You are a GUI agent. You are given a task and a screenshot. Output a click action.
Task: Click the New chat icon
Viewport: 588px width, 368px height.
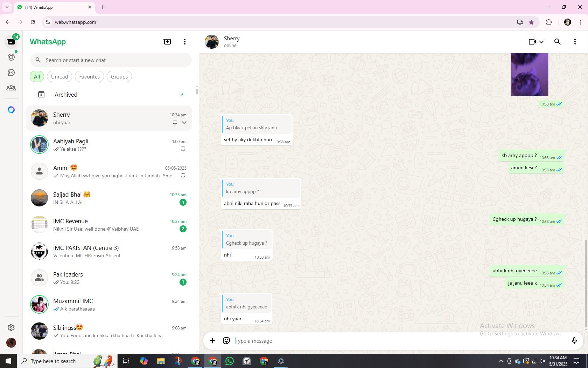click(x=167, y=42)
